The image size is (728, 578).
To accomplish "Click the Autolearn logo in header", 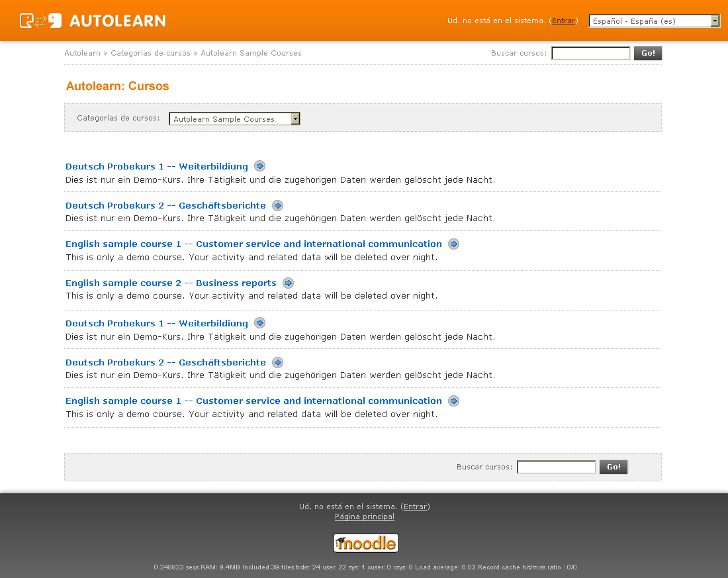I will pos(93,21).
